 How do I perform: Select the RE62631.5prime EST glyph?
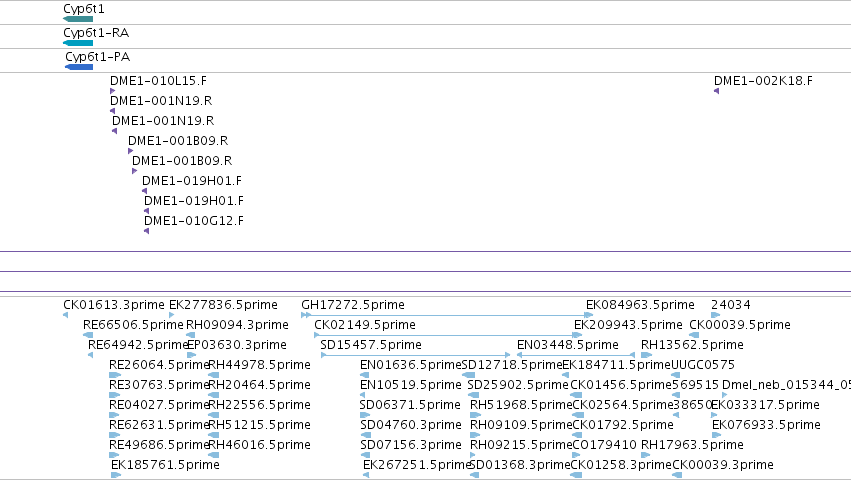click(115, 435)
